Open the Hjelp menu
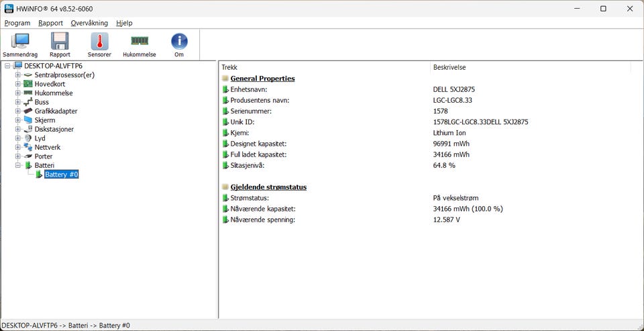Viewport: 644px width, 331px height. pyautogui.click(x=124, y=23)
